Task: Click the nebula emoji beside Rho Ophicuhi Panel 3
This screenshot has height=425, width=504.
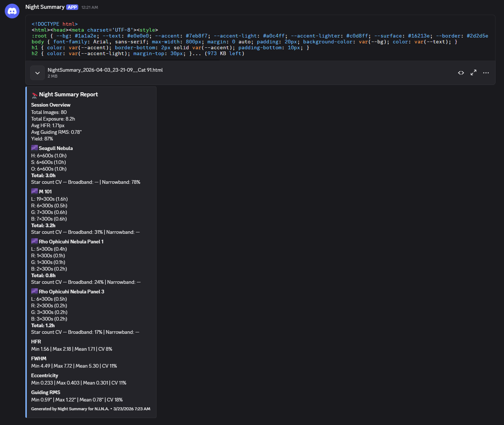Action: click(x=34, y=291)
